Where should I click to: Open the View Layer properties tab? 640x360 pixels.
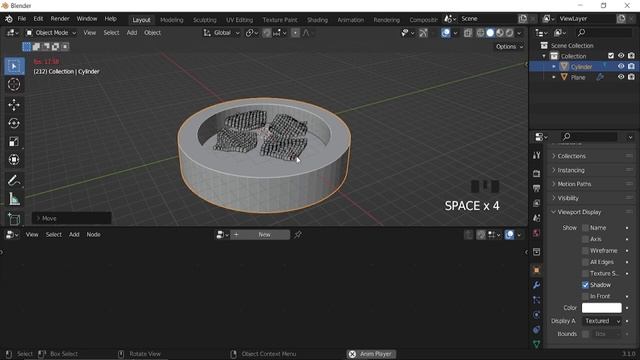537,203
